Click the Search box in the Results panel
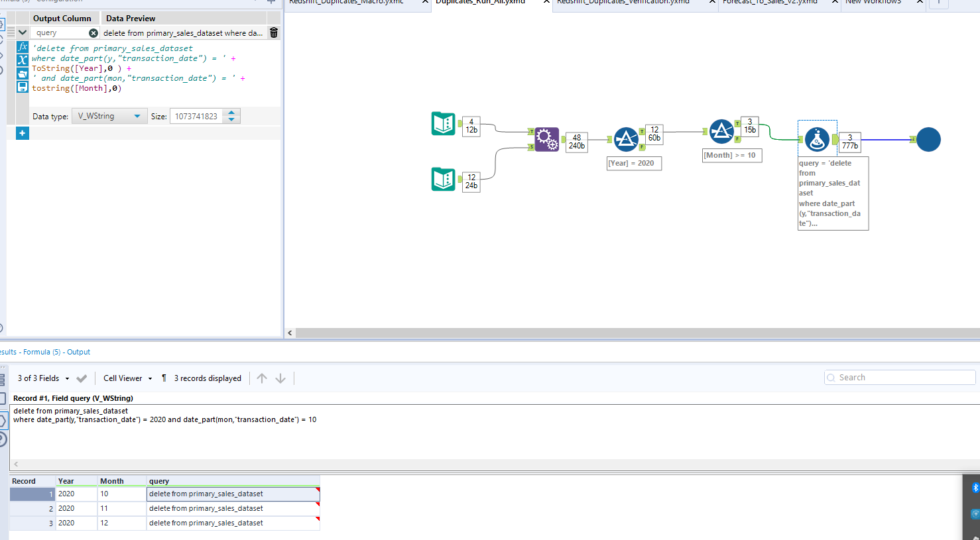Screen dimensions: 980x540 pyautogui.click(x=898, y=377)
